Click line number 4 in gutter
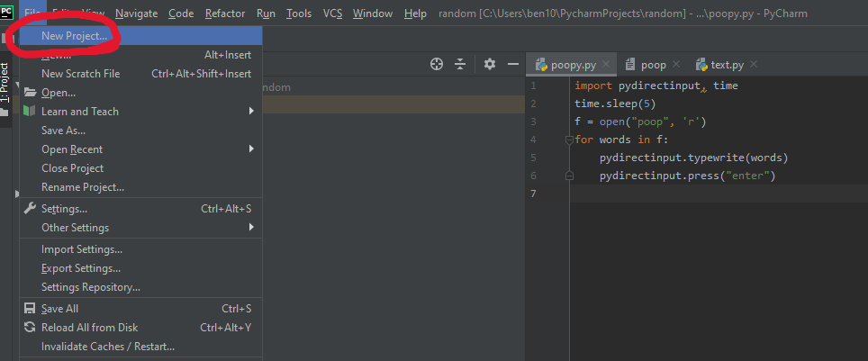Screen dimensions: 868x361 point(533,140)
